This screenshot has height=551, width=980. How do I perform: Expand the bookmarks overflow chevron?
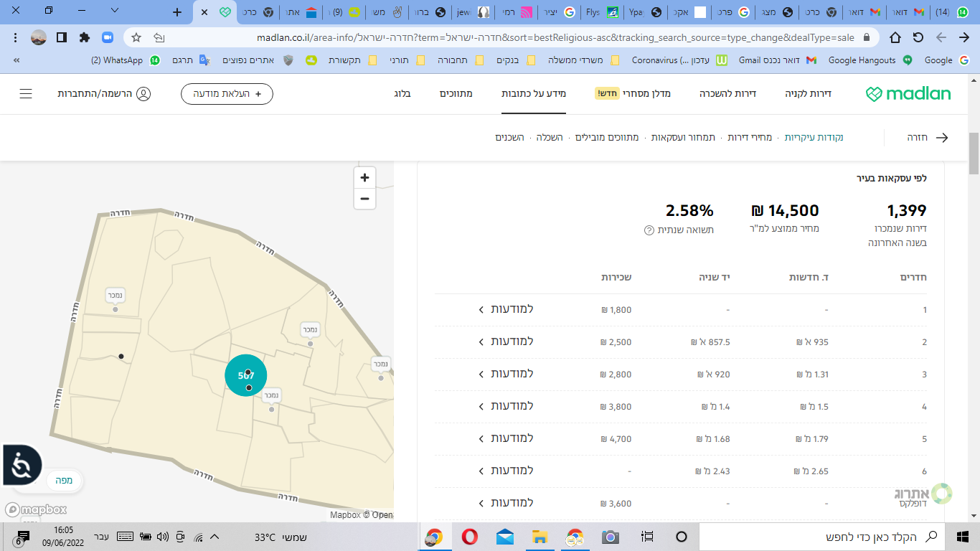[17, 61]
